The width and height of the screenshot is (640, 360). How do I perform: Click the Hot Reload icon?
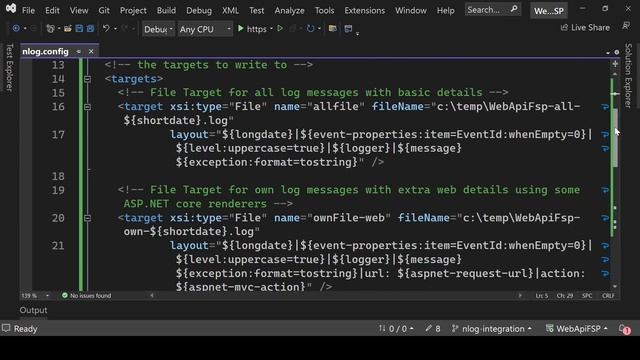[x=311, y=29]
